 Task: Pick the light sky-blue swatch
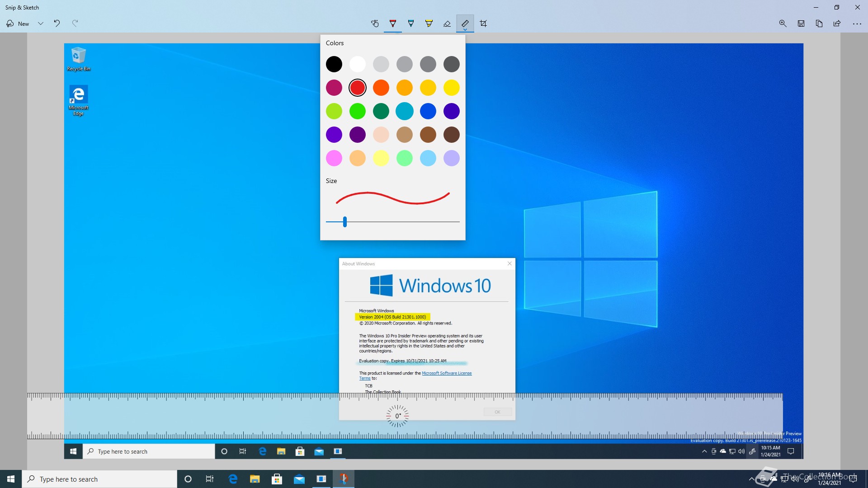coord(428,158)
